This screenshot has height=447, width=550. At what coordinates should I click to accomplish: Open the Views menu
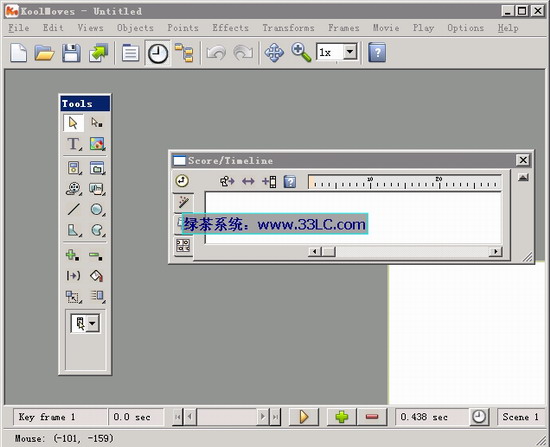click(90, 28)
